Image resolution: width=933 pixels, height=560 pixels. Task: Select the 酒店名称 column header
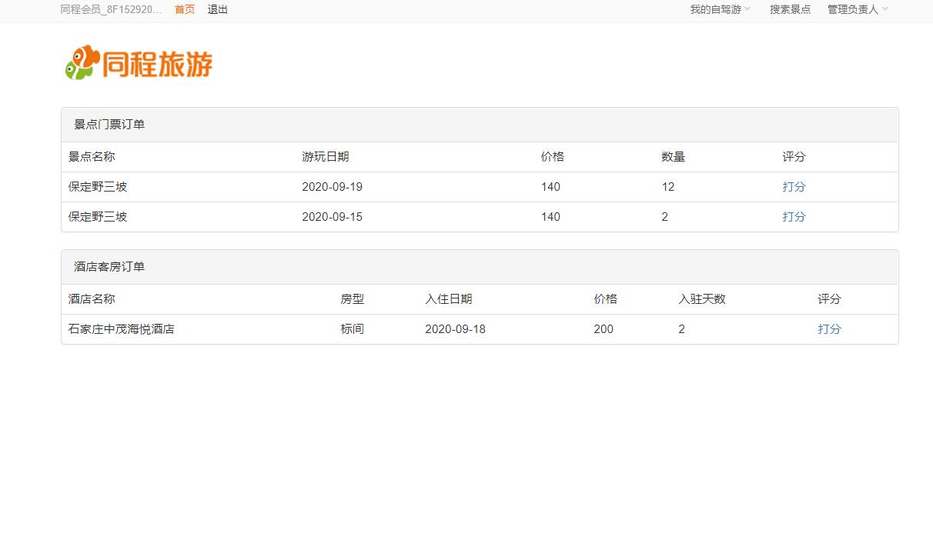92,299
